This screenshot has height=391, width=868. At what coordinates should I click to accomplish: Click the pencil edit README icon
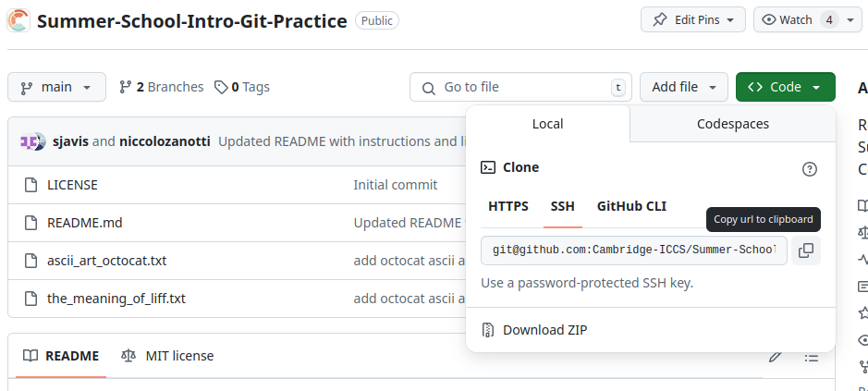click(776, 357)
